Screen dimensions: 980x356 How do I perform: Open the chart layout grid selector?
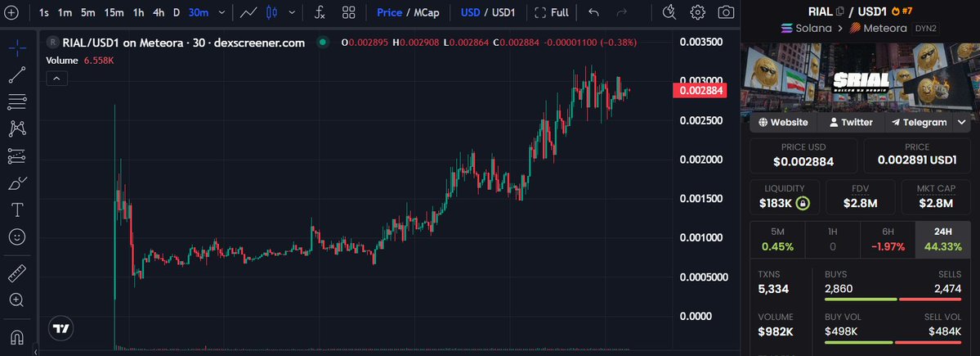349,12
